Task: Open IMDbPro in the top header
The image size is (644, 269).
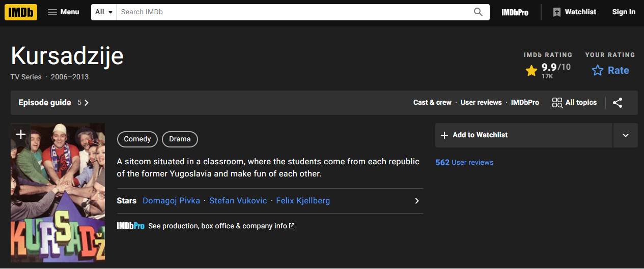Action: point(515,12)
